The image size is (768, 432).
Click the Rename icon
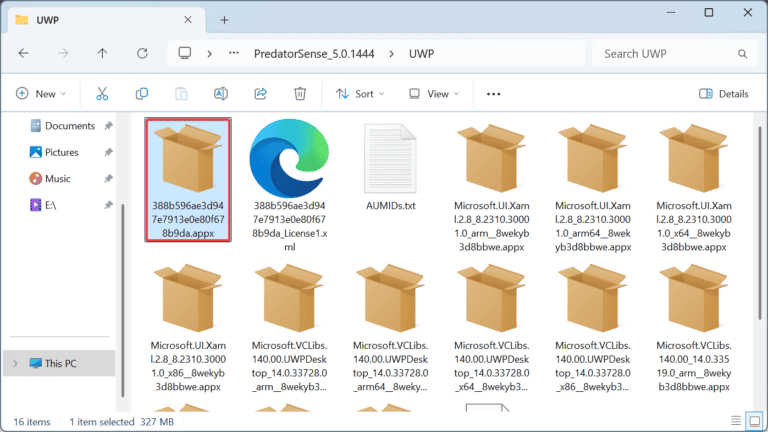[x=221, y=94]
